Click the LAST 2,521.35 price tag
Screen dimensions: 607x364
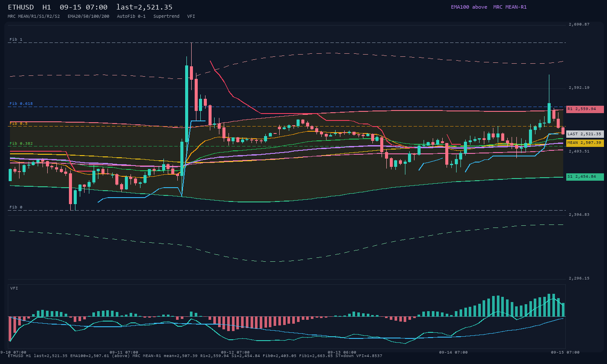coord(585,134)
